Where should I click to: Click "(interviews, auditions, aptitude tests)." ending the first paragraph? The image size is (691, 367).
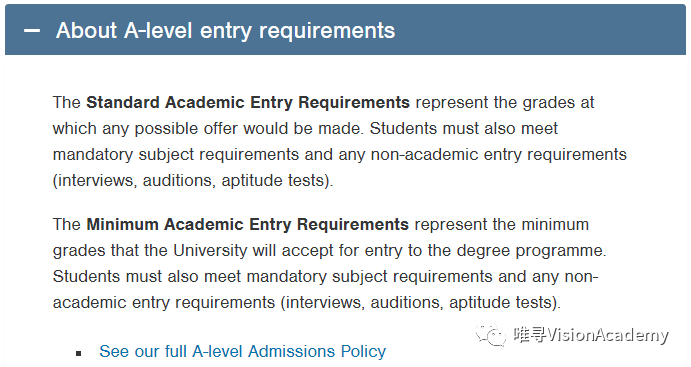coord(193,181)
